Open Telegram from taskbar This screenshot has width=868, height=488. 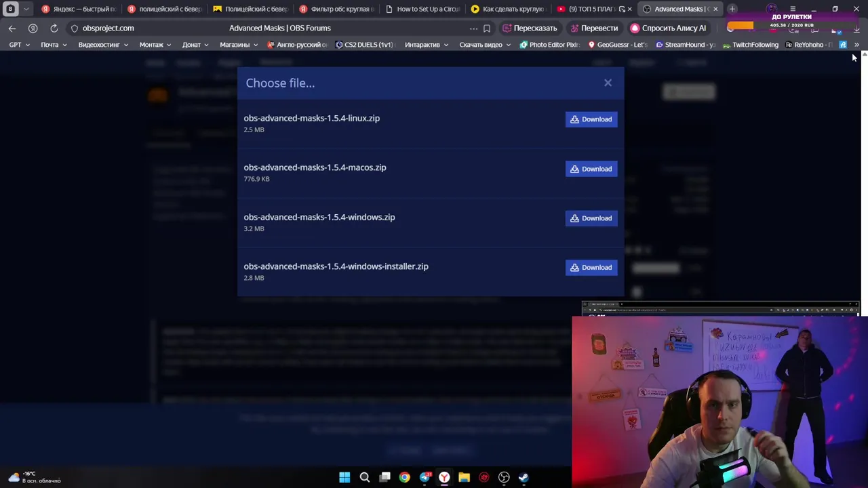425,477
